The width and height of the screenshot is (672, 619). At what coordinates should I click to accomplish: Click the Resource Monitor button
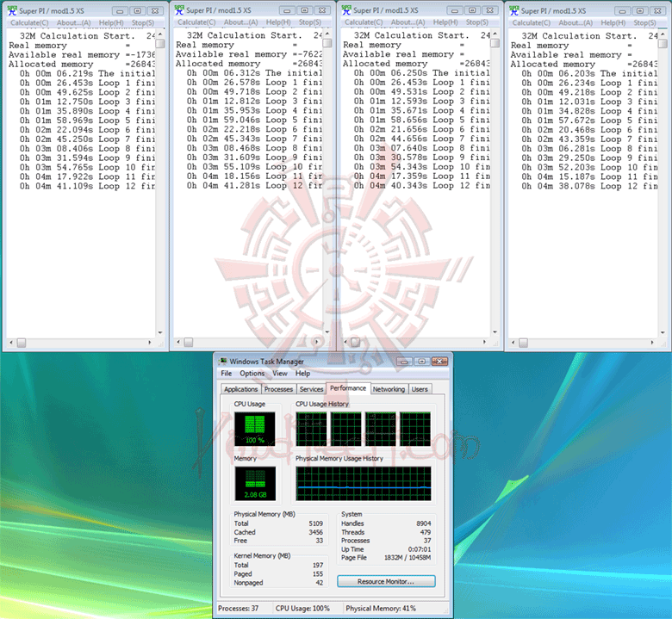click(386, 581)
